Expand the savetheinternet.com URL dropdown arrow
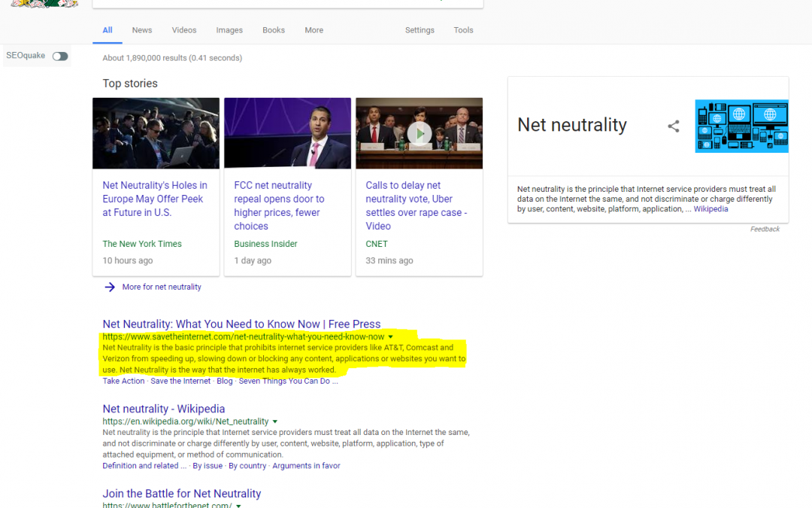This screenshot has height=508, width=812. tap(391, 336)
